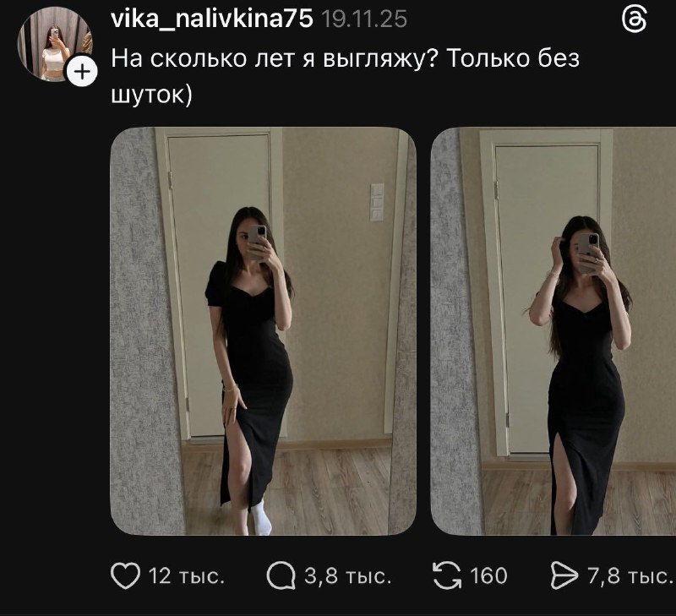Open the vika_nalivkina75 profile avatar
The image size is (676, 616).
click(x=52, y=42)
